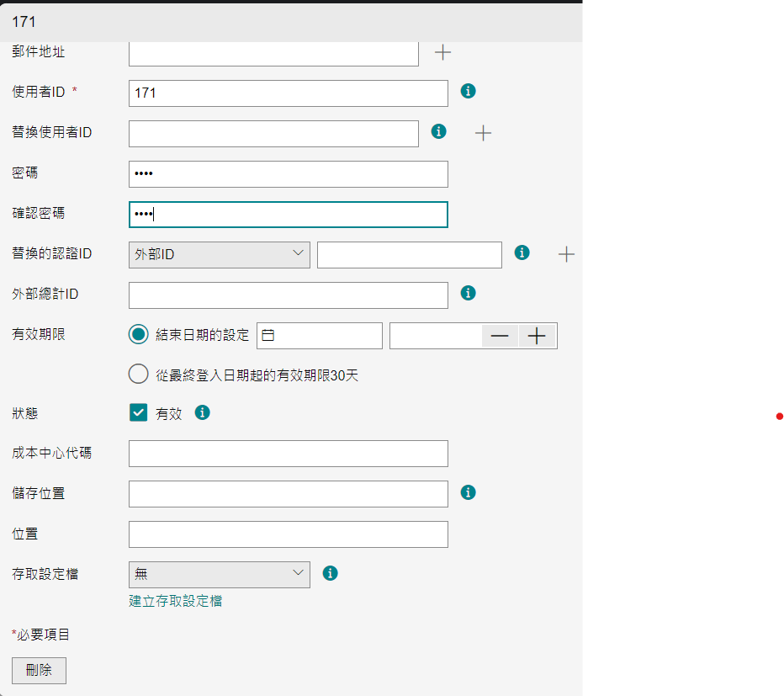Screen dimensions: 784x696
Task: Select 結束日期的設定 radio option
Action: click(x=139, y=334)
